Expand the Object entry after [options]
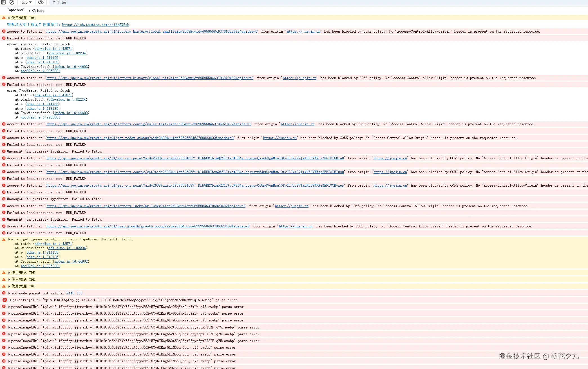 tap(30, 11)
